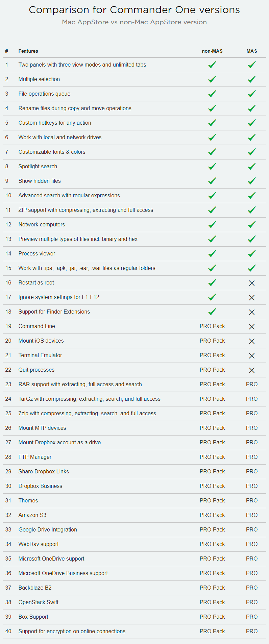Click MAS cross icon for Command Line row
Viewport: 269px width, 644px height.
tap(251, 327)
